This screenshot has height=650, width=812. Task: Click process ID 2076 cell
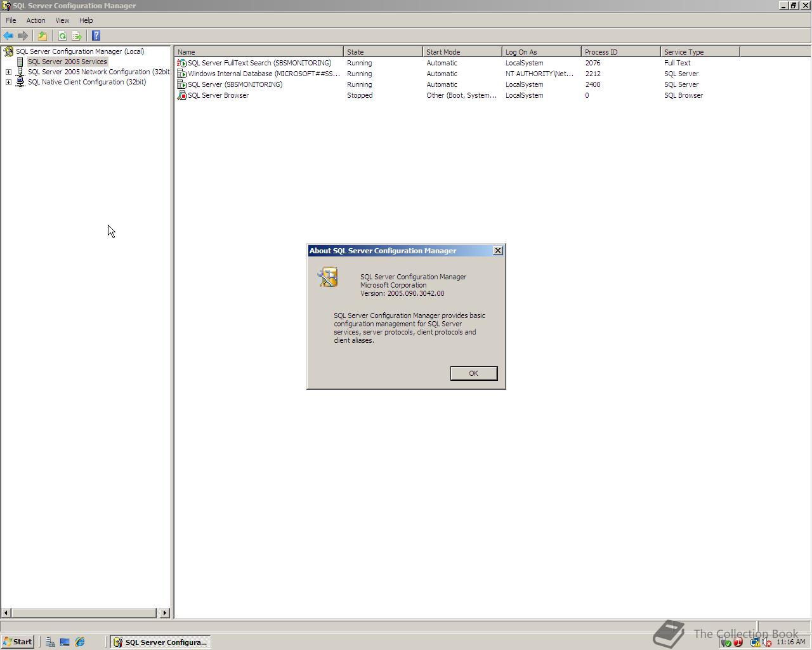(x=593, y=63)
